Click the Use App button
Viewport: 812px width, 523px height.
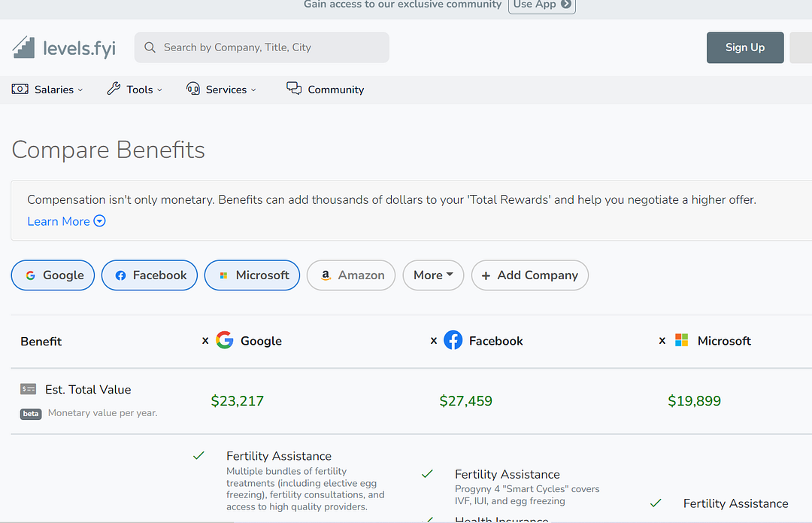tap(541, 5)
